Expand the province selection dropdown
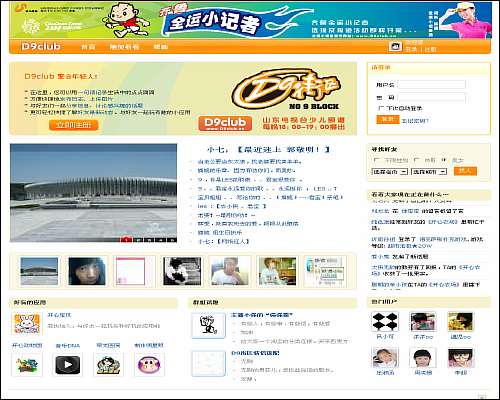The width and height of the screenshot is (500, 400). (x=390, y=172)
